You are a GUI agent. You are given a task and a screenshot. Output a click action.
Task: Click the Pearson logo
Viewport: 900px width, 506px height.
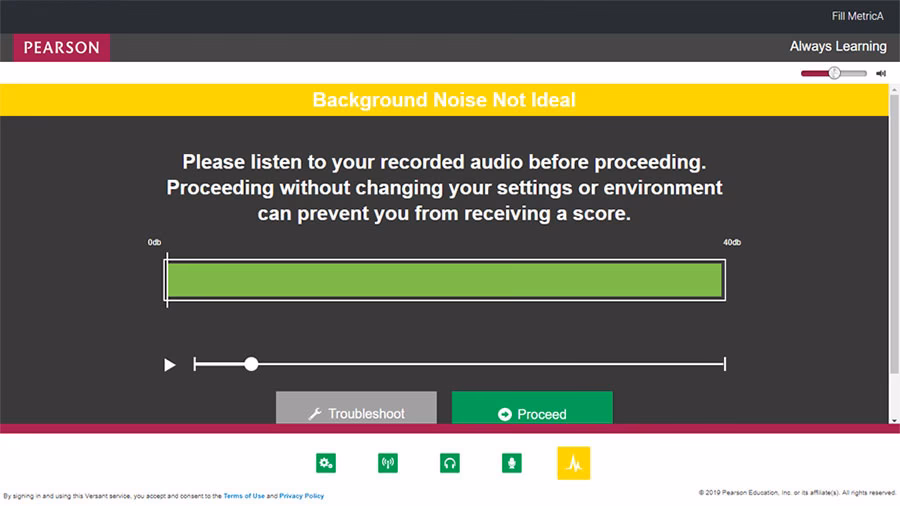(x=62, y=47)
